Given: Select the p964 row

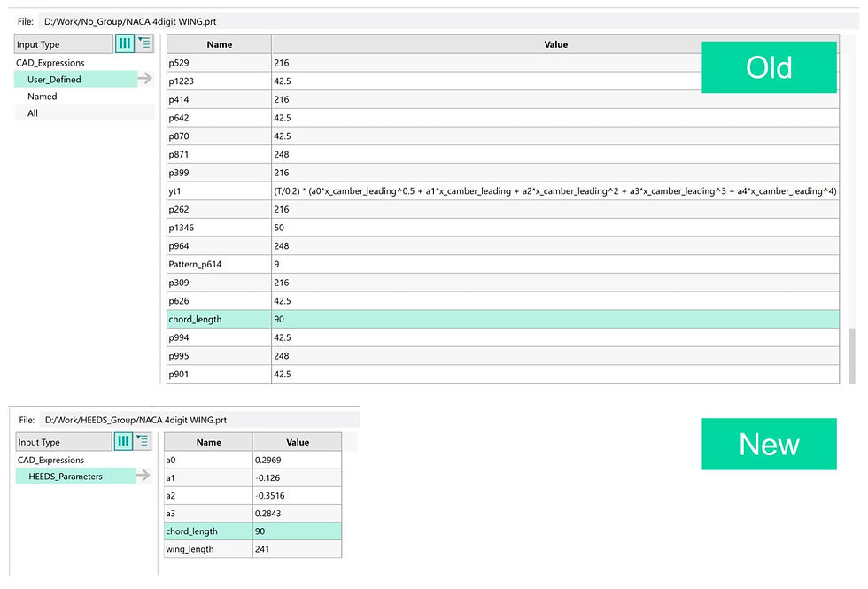Looking at the screenshot, I should 503,246.
